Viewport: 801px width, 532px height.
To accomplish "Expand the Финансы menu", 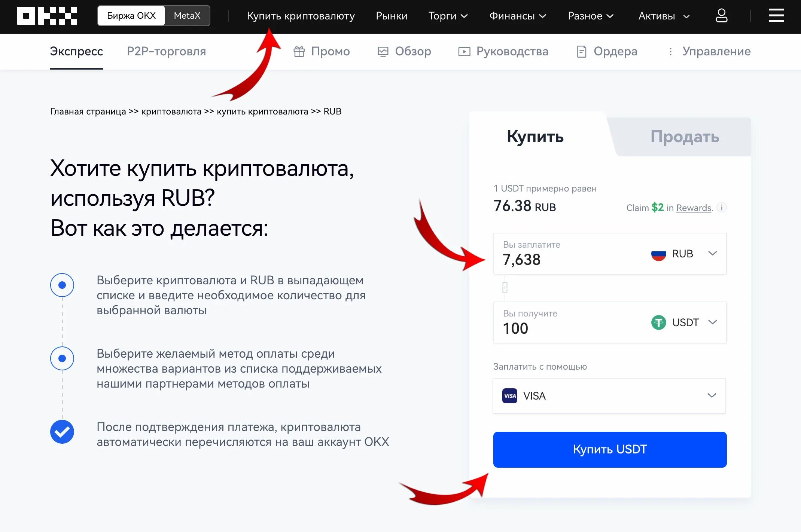I will click(x=518, y=16).
